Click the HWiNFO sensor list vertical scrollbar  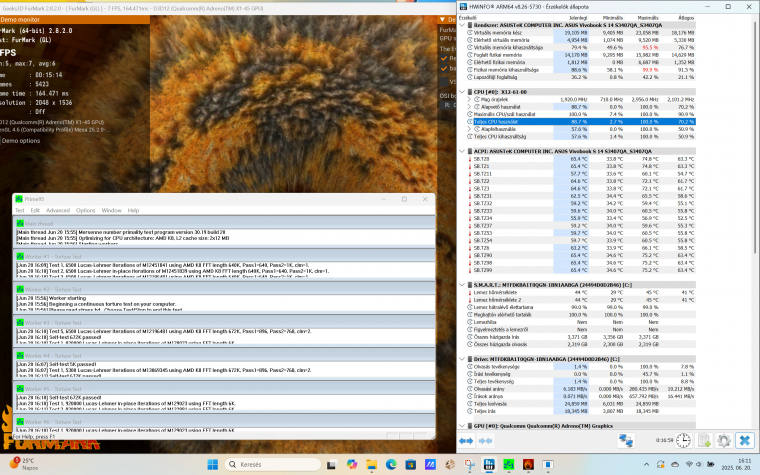pyautogui.click(x=755, y=138)
